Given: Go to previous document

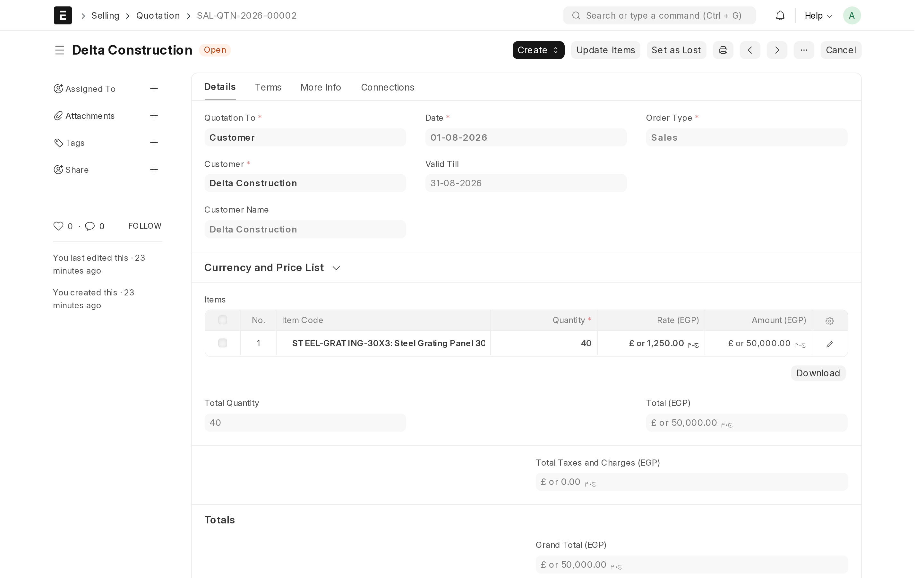Looking at the screenshot, I should pos(750,50).
